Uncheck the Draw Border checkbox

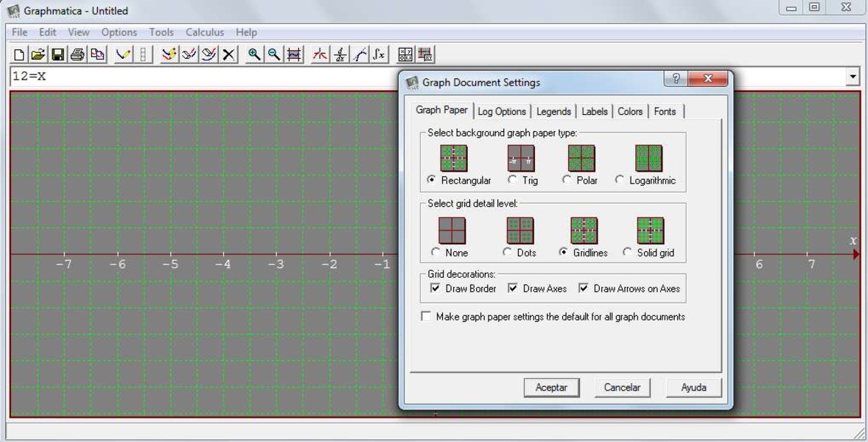pyautogui.click(x=435, y=288)
